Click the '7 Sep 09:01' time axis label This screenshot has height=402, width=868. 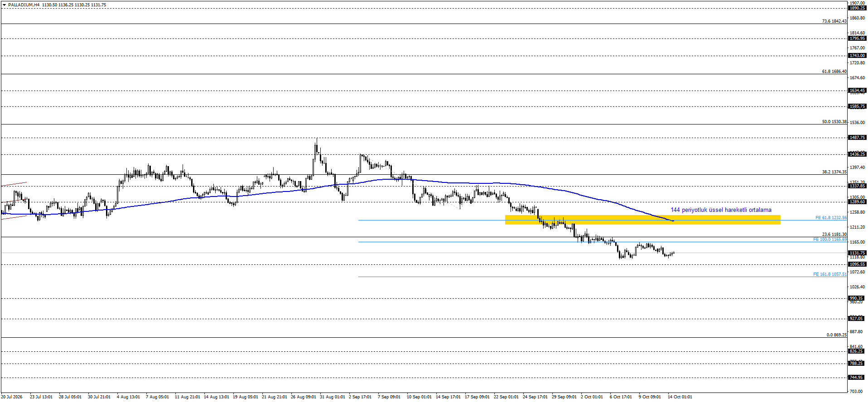[x=389, y=397]
